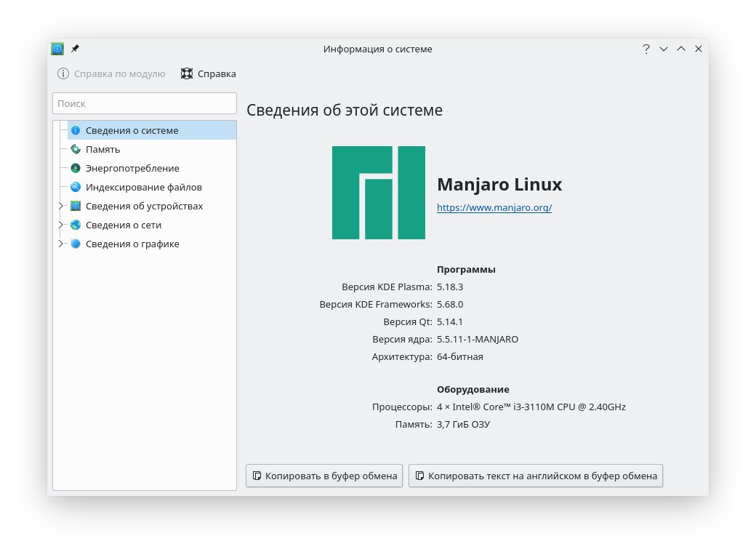The image size is (756, 552).
Task: Click the architecture value 64-битная
Action: [x=460, y=356]
